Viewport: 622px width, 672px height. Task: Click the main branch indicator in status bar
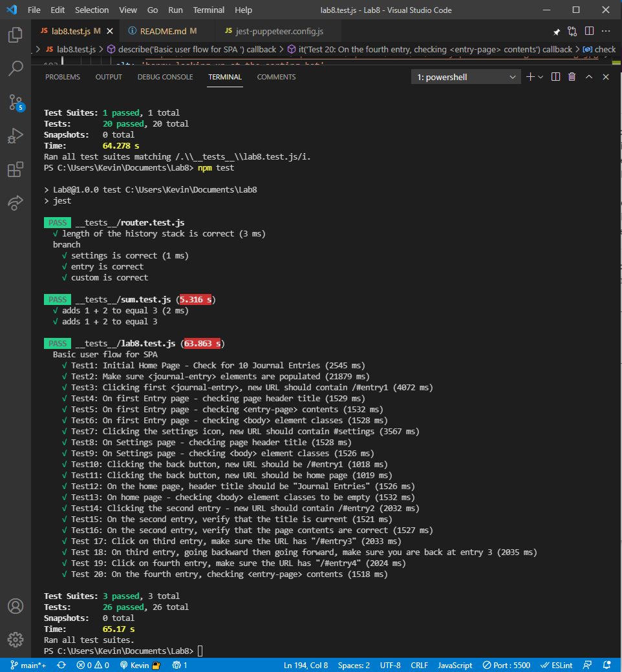click(x=28, y=665)
